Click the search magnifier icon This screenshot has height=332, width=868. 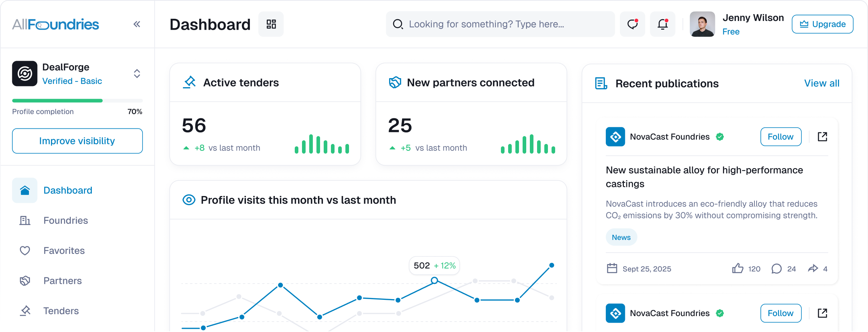click(x=398, y=24)
